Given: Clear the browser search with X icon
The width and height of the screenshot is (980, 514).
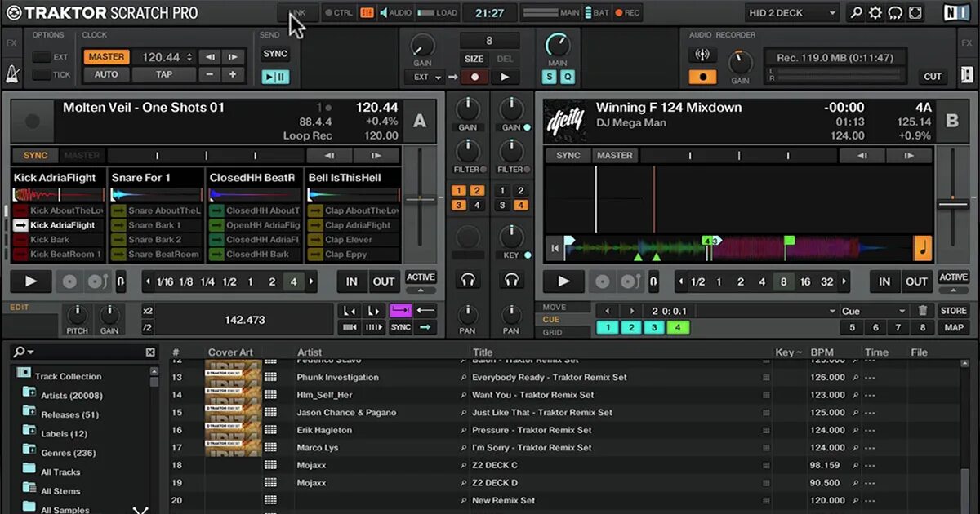Looking at the screenshot, I should [150, 352].
